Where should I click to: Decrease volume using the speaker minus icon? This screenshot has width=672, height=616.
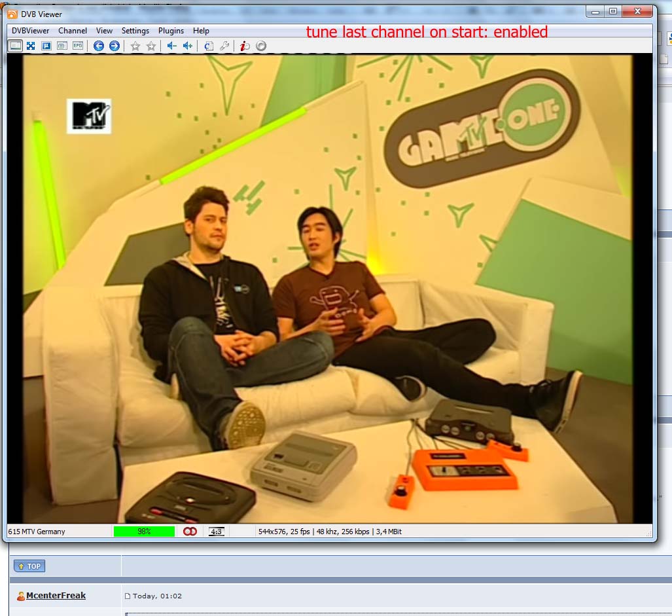pos(171,46)
